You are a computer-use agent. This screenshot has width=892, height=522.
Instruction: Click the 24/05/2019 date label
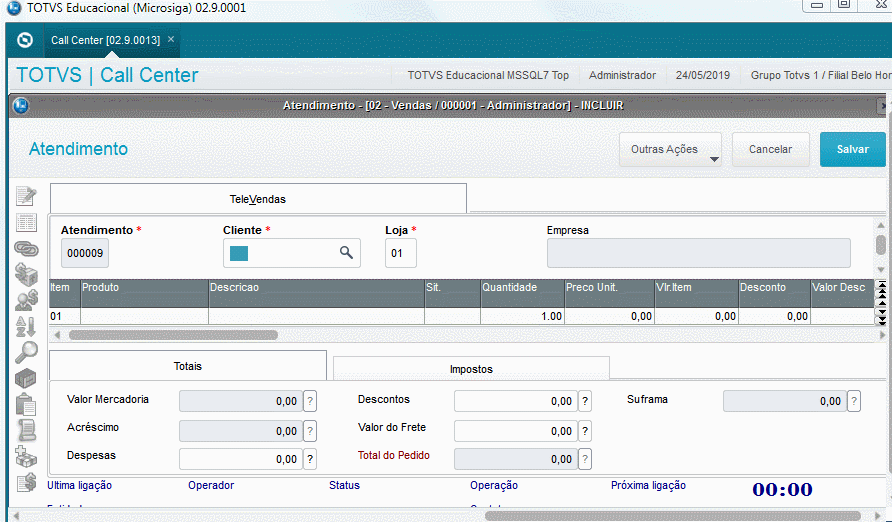coord(703,75)
